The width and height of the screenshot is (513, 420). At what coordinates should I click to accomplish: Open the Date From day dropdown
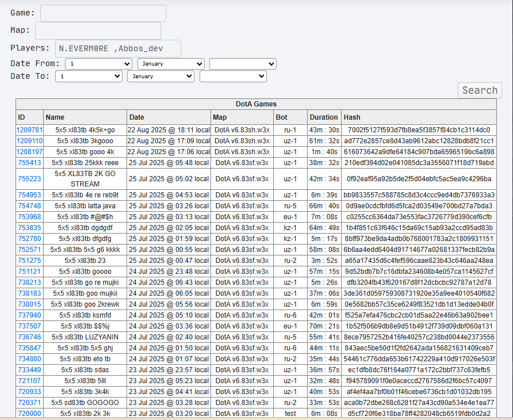click(x=98, y=64)
